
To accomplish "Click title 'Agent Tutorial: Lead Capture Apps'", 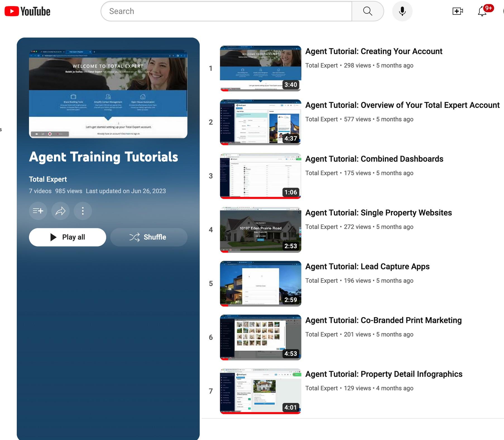I will click(367, 267).
